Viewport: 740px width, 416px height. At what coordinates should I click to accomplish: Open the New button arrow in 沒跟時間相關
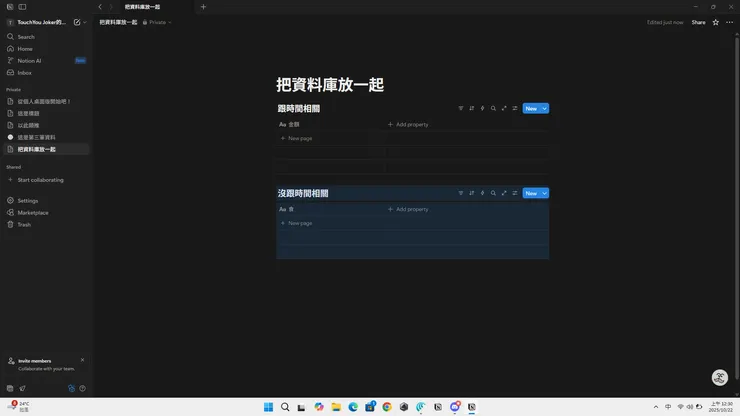544,193
